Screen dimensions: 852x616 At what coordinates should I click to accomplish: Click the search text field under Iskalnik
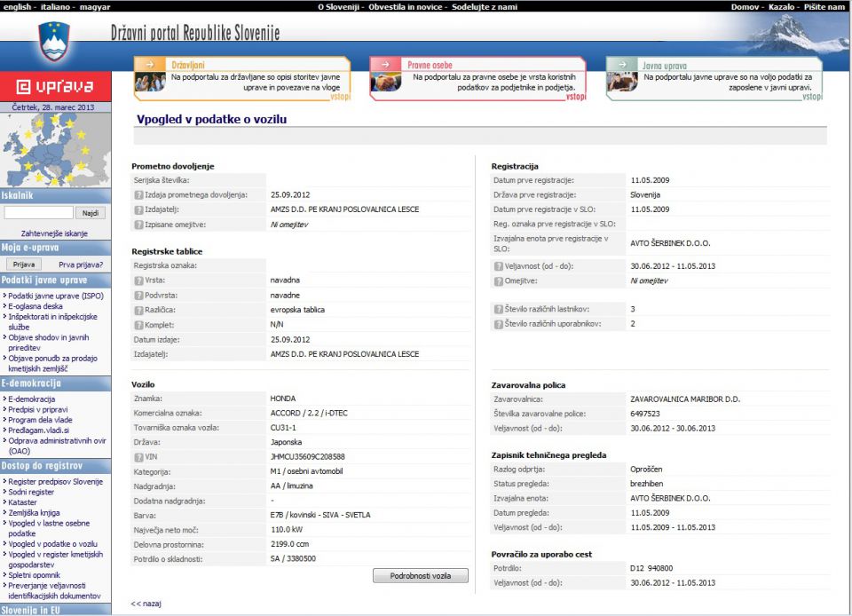(x=38, y=212)
